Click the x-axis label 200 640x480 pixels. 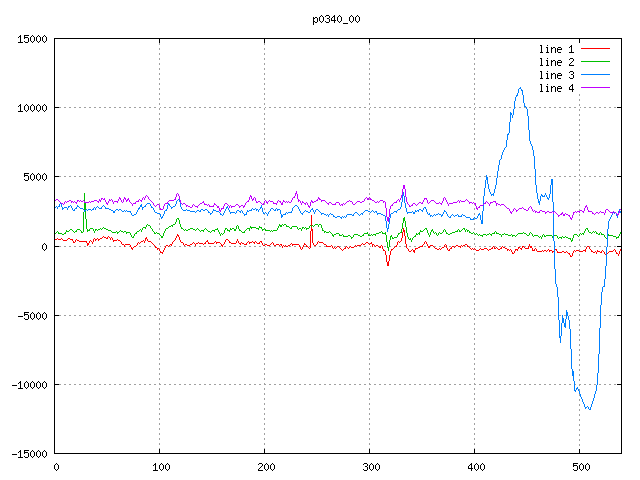pyautogui.click(x=266, y=467)
